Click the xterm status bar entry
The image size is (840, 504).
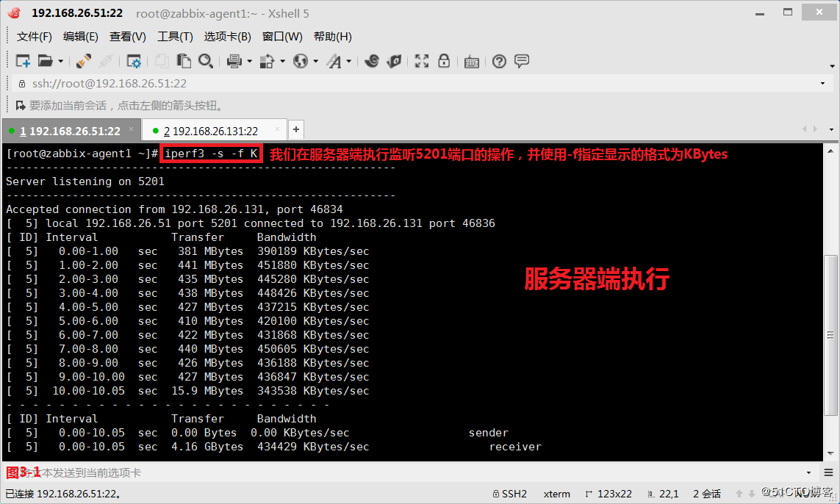coord(556,494)
